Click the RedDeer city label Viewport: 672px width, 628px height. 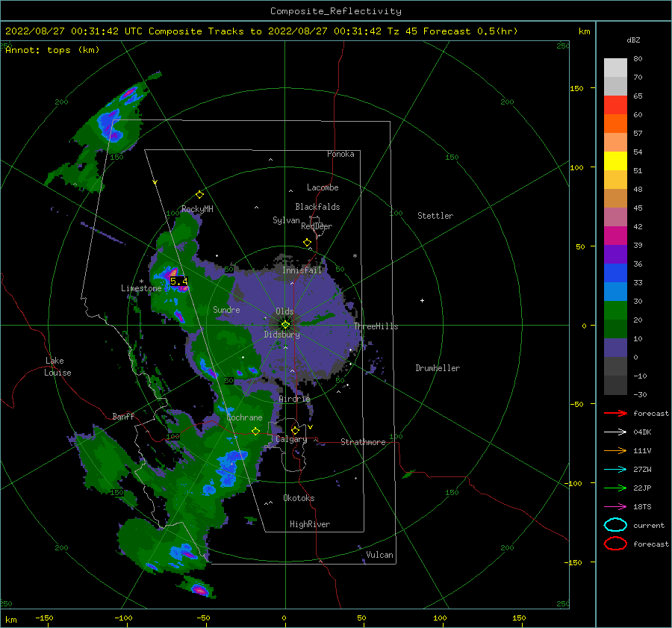coord(317,226)
